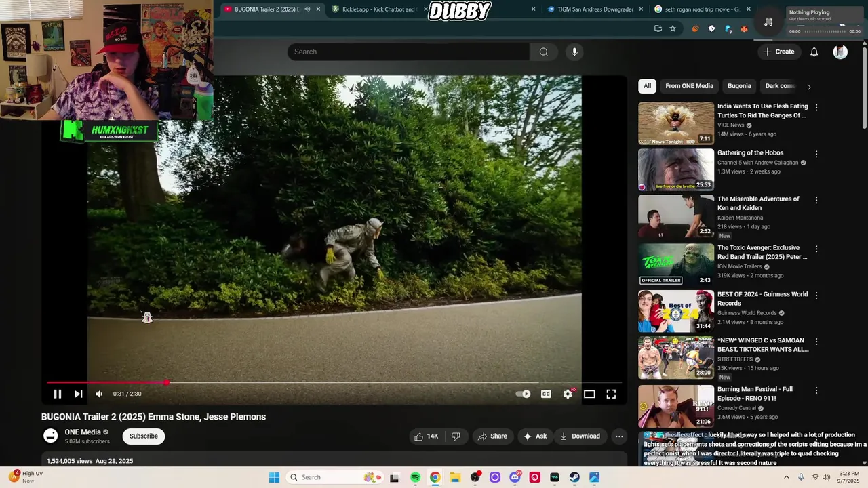This screenshot has height=488, width=868.
Task: Like the video with 14K likes
Action: (x=427, y=436)
